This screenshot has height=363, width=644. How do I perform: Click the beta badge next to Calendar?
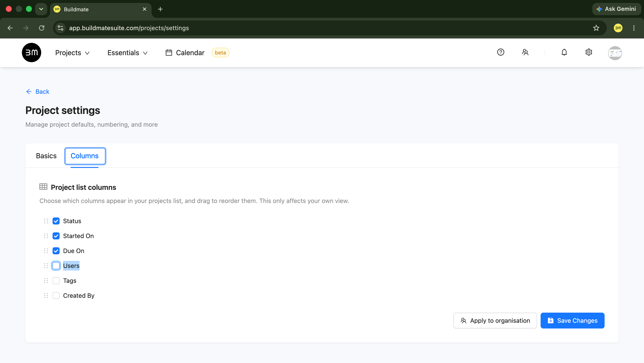(x=220, y=53)
